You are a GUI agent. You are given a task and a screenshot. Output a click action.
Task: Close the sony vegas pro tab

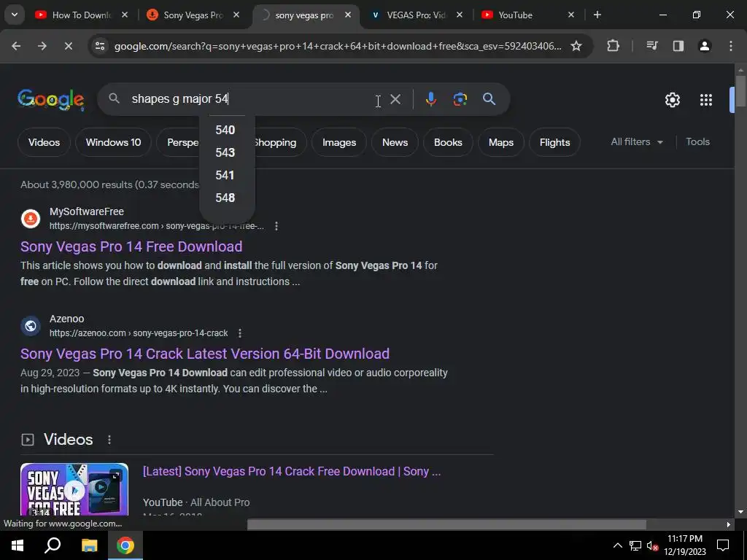tap(348, 15)
